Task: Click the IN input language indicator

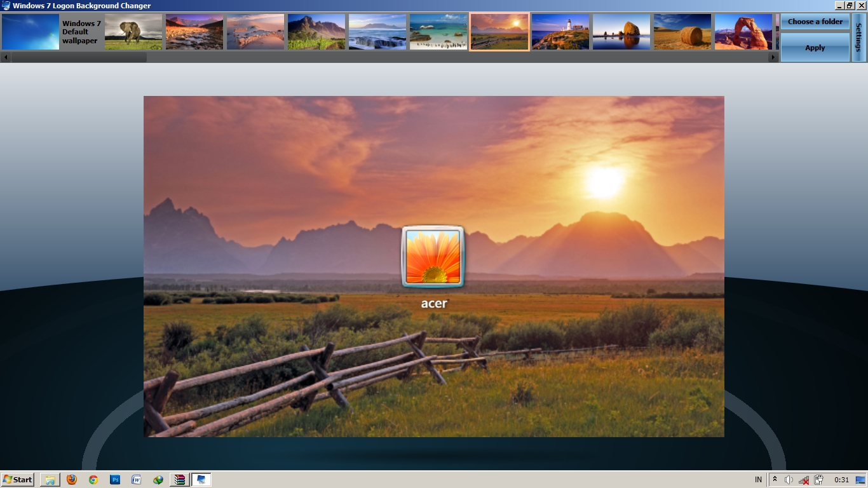Action: (758, 480)
